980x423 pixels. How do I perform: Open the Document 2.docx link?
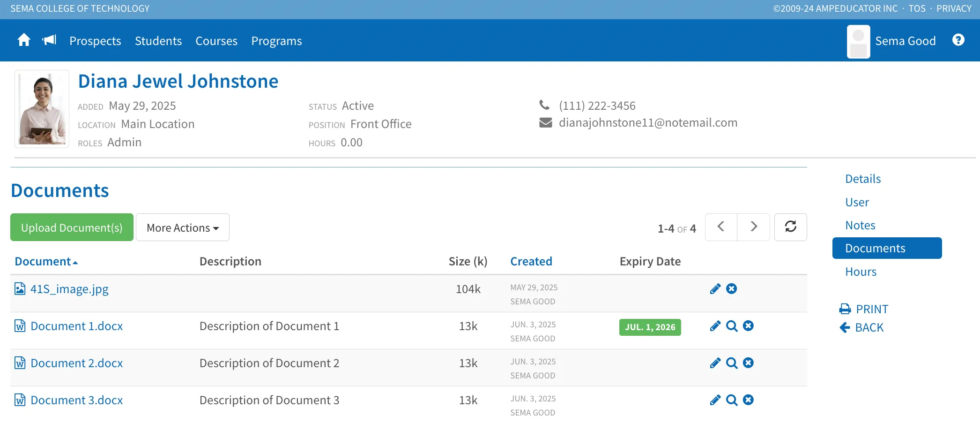pos(76,363)
